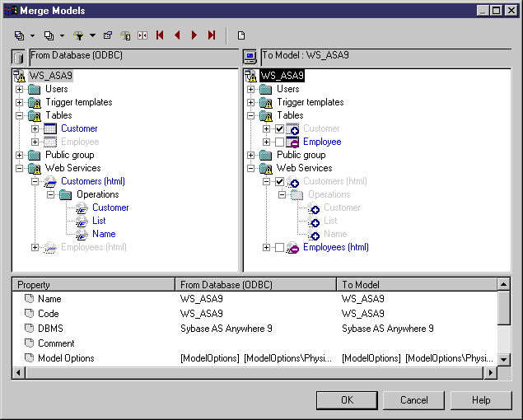Screen dimensions: 523x420
Task: Select Customer operation in left tree
Action: tap(110, 208)
